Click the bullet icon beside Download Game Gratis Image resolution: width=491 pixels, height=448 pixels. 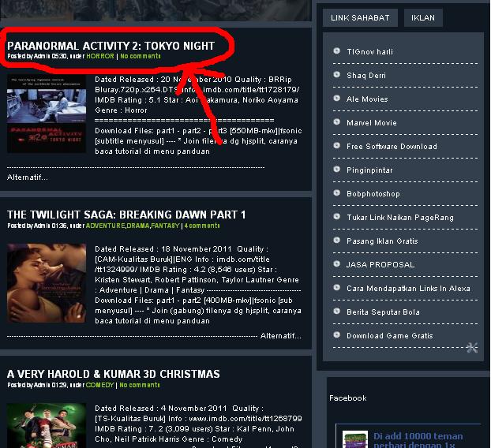[x=336, y=334]
